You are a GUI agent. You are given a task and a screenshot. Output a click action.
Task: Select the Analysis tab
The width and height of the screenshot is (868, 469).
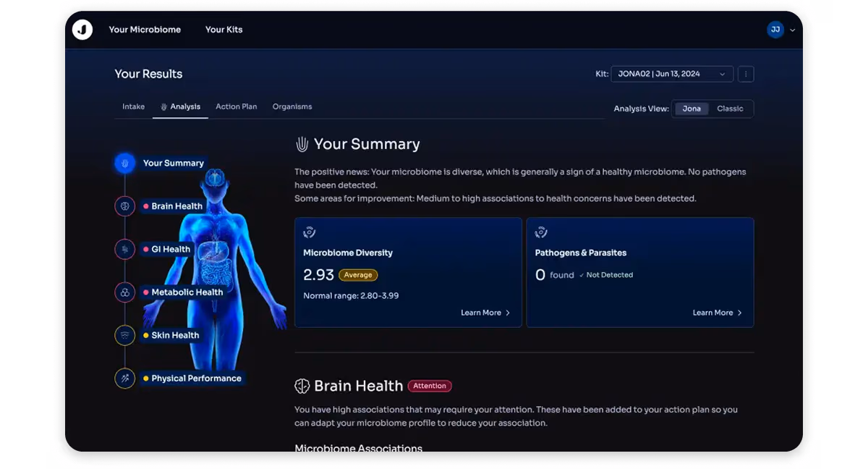pos(180,106)
